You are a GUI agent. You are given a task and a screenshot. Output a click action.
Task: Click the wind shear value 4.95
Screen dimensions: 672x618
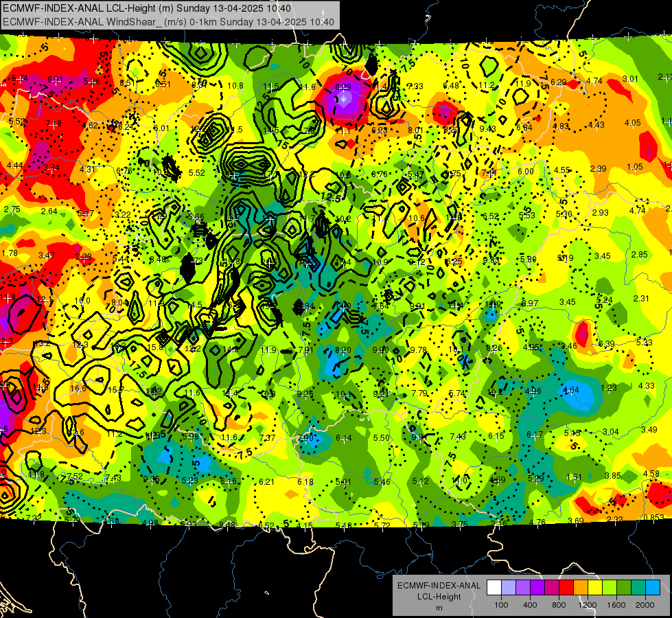click(x=531, y=347)
